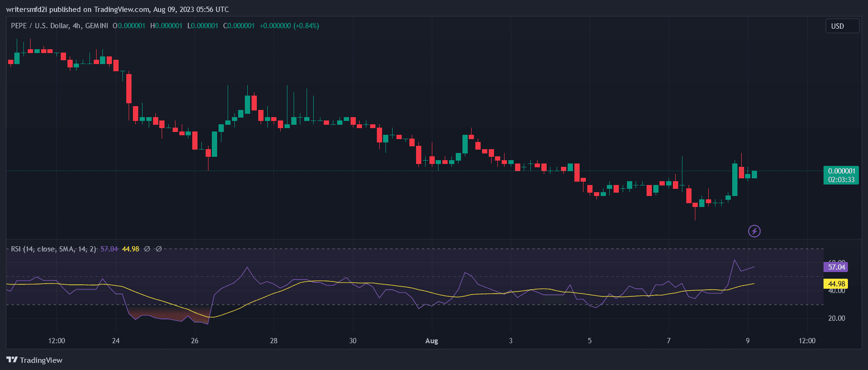Select the RSI (14, close, SMA) indicator name
Image resolution: width=868 pixels, height=370 pixels.
54,249
